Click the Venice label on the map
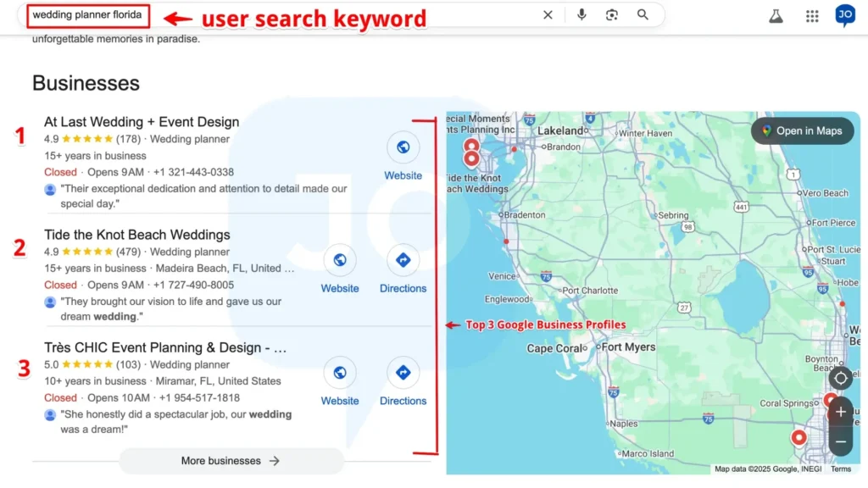The height and width of the screenshot is (488, 868). tap(502, 276)
